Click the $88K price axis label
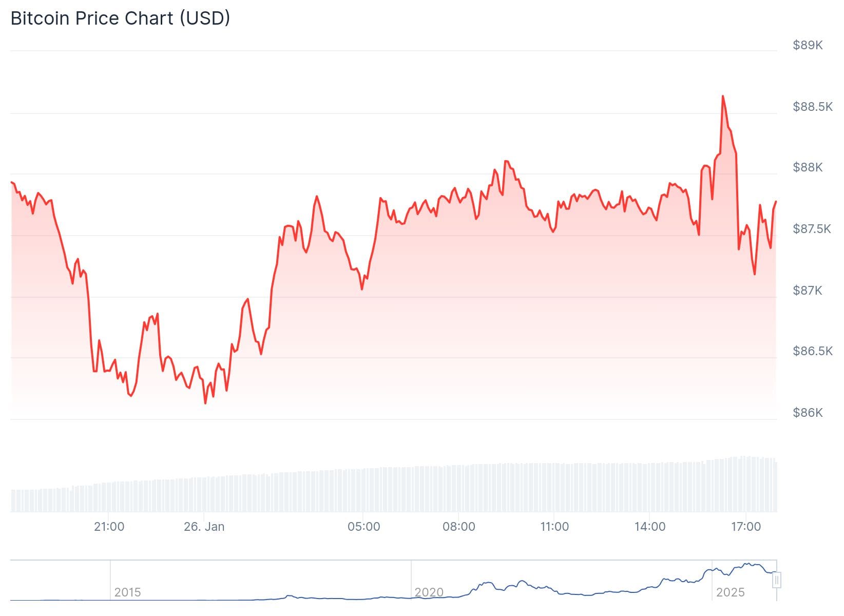The width and height of the screenshot is (844, 616). click(x=808, y=167)
